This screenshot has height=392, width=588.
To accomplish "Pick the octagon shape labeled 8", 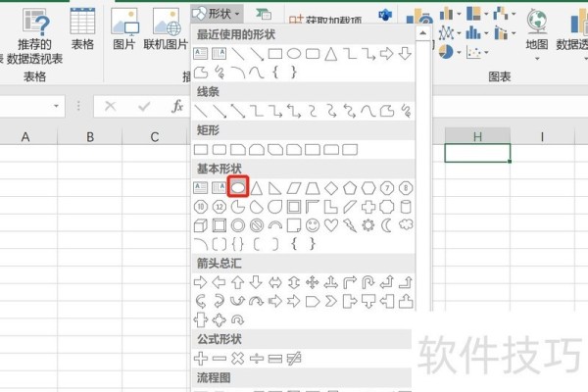I will [406, 187].
